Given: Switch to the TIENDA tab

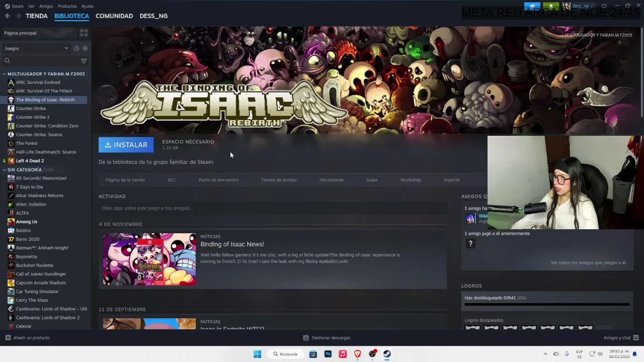Looking at the screenshot, I should click(37, 16).
